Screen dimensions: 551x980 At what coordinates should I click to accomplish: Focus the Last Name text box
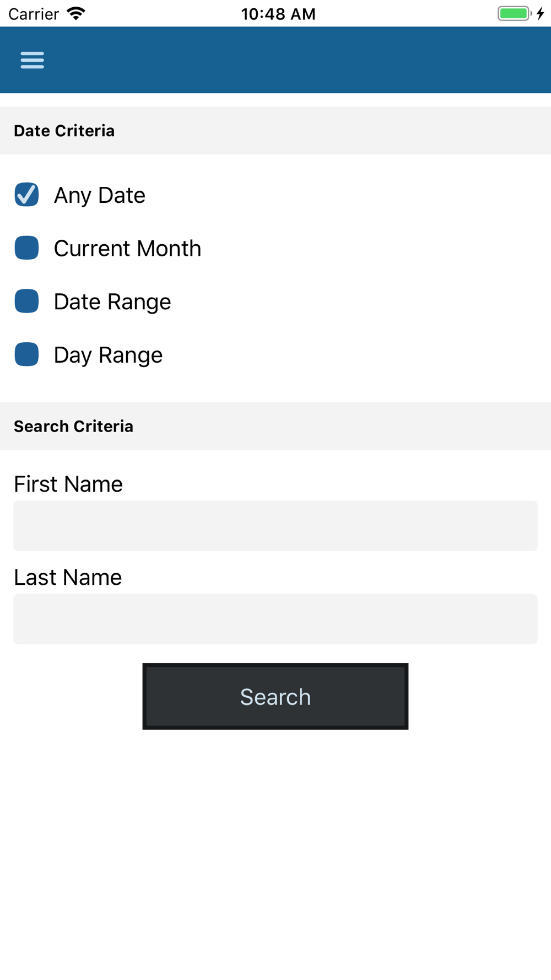pos(275,619)
